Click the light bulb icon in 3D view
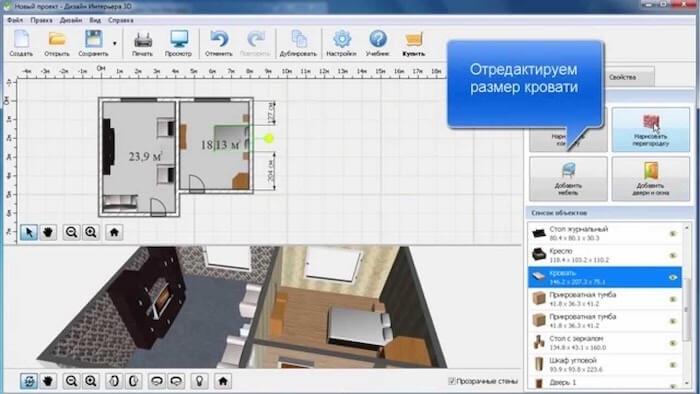Image resolution: width=700 pixels, height=394 pixels. [x=200, y=381]
